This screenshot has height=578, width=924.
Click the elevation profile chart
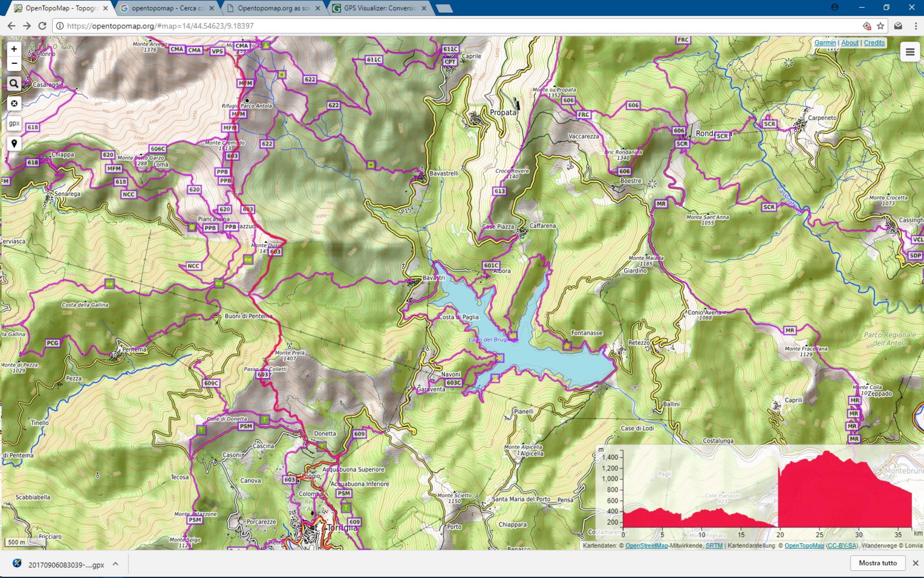(759, 492)
